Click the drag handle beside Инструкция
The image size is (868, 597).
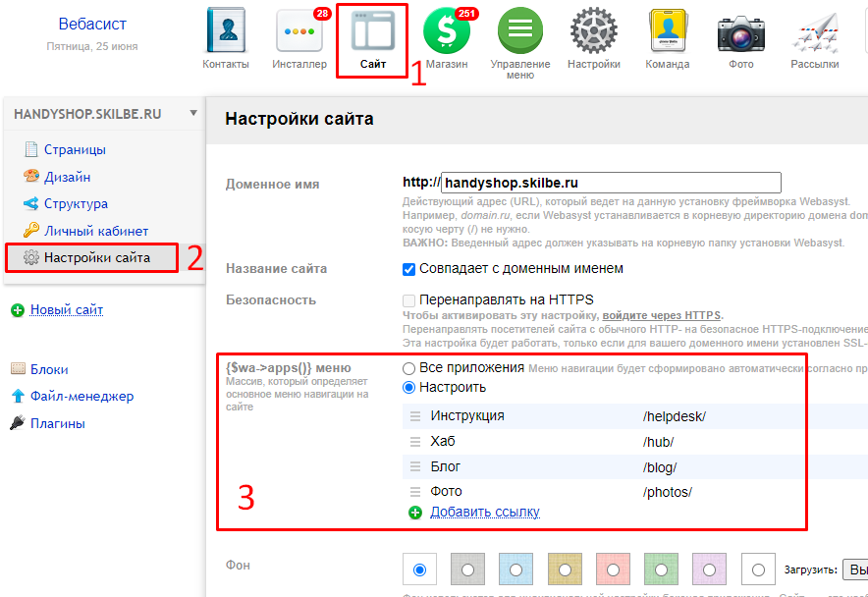click(415, 416)
